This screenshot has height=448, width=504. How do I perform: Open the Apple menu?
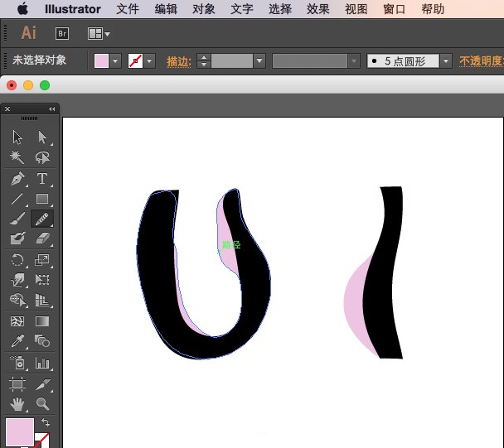point(22,8)
